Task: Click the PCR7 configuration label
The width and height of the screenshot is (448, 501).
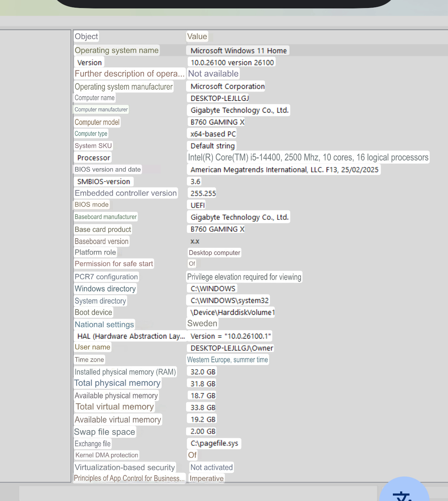Action: (x=106, y=277)
